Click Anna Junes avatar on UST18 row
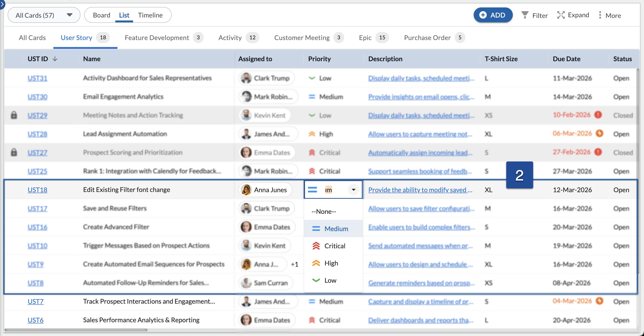Screen dimensions: 644x336 pyautogui.click(x=246, y=190)
